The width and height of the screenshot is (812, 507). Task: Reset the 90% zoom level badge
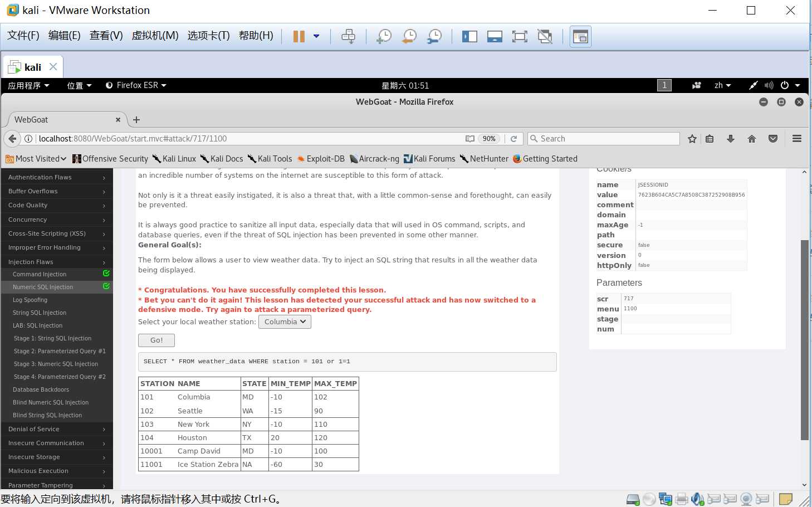(x=489, y=139)
